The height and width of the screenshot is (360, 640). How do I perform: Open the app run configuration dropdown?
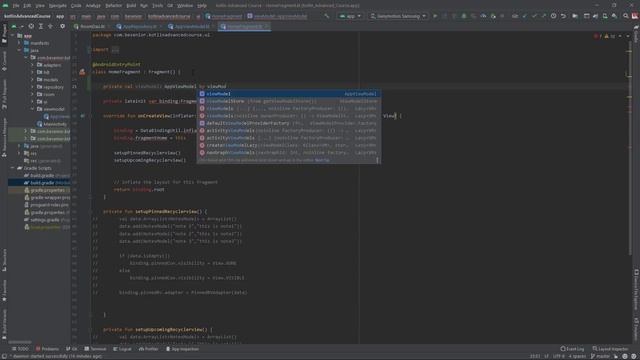tap(350, 16)
